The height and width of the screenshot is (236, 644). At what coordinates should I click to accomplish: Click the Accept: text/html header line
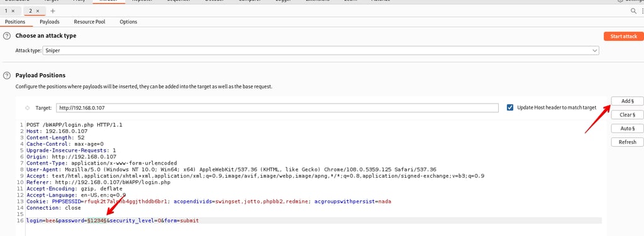[255, 176]
